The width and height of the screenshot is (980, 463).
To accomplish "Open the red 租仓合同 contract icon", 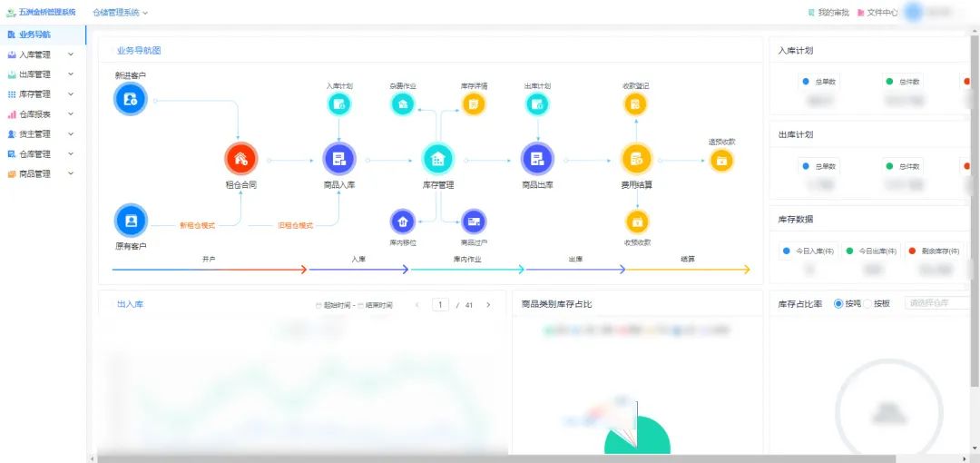I will [x=240, y=159].
